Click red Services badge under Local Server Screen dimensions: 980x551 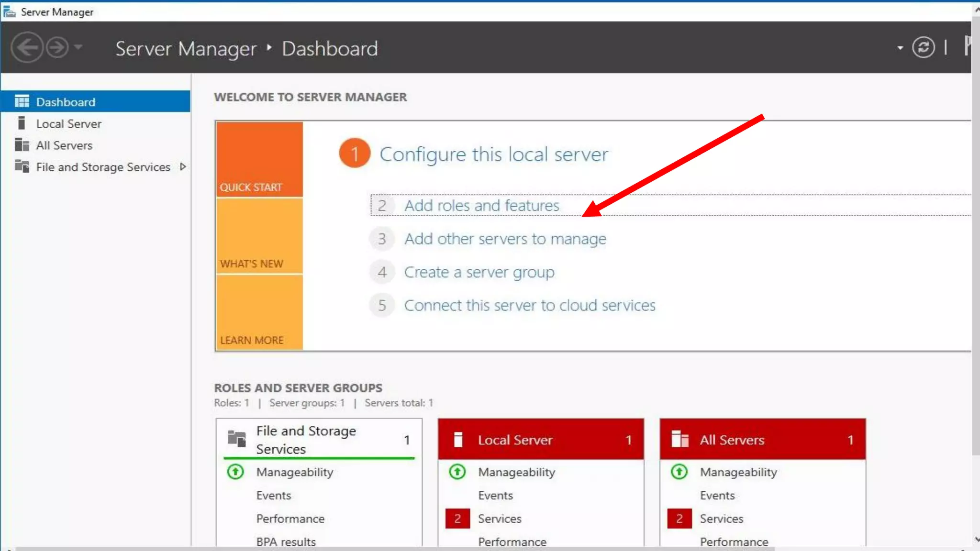point(457,518)
